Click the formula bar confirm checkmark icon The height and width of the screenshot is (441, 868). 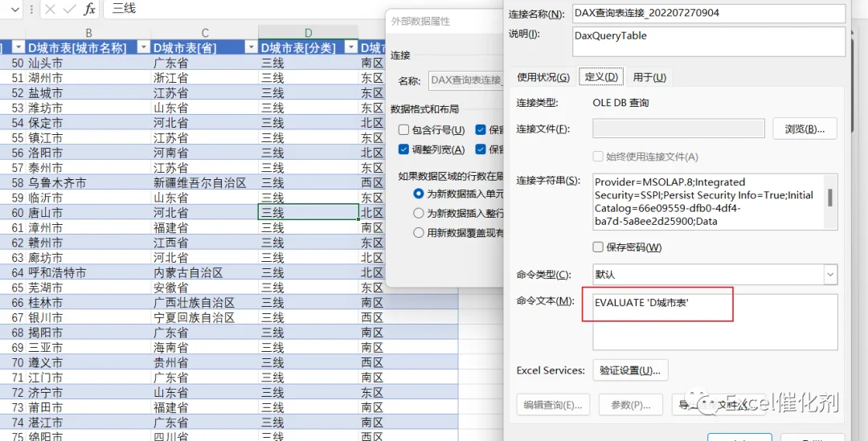tap(69, 9)
